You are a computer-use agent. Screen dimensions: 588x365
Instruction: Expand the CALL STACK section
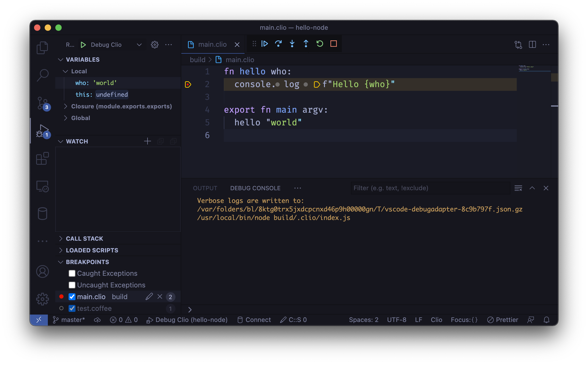point(118,239)
